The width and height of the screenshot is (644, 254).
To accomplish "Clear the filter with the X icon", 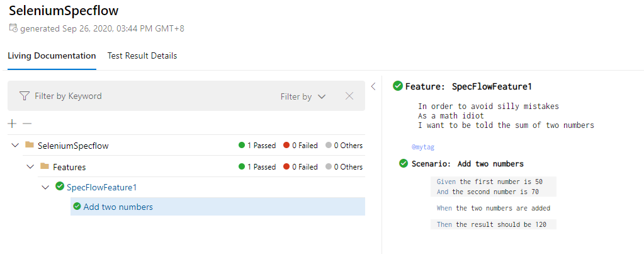I will tap(349, 96).
